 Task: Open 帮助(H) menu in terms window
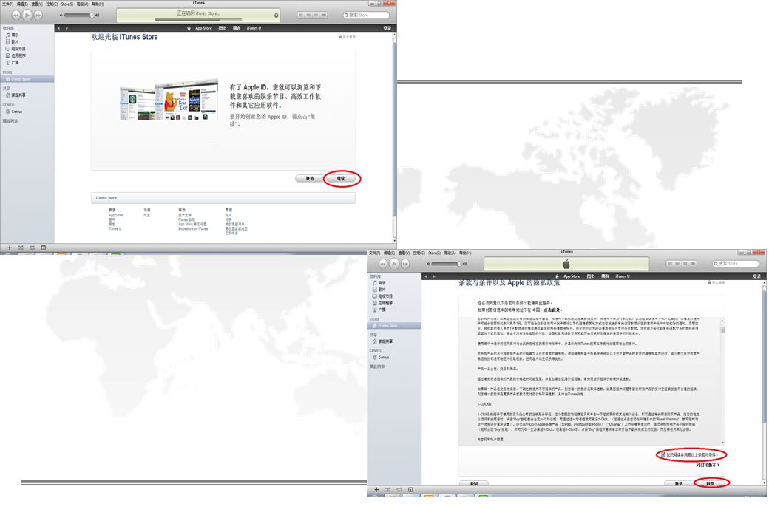[465, 253]
